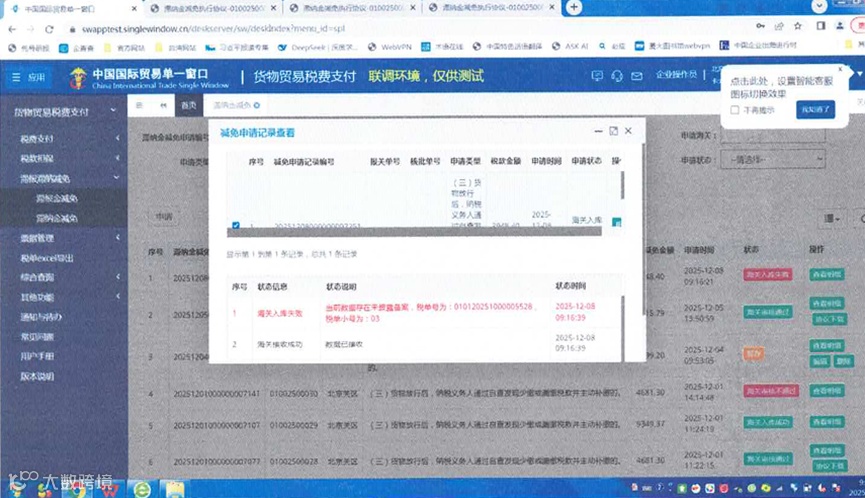Click the red 海关入库失败 status text in dialog

[x=280, y=313]
